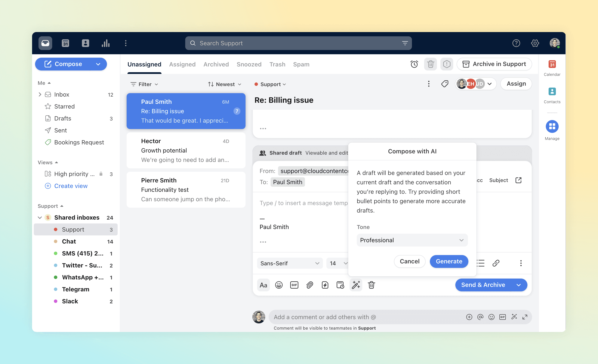The image size is (598, 364).
Task: Pop out the draft into new window
Action: (518, 180)
